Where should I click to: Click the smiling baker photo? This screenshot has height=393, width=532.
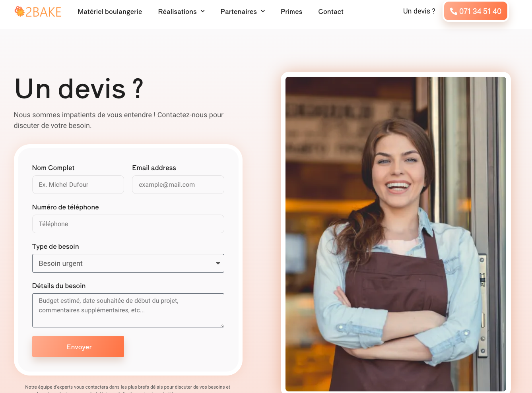pos(396,234)
